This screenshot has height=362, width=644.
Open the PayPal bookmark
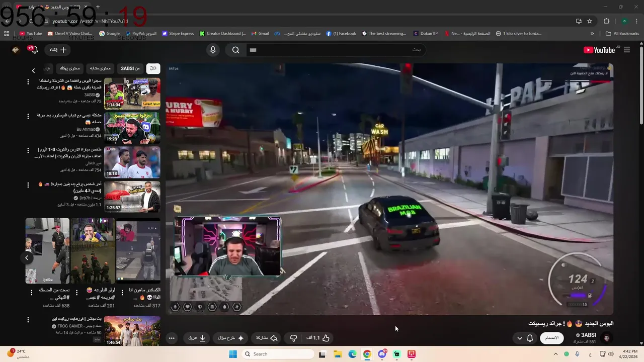tap(140, 34)
